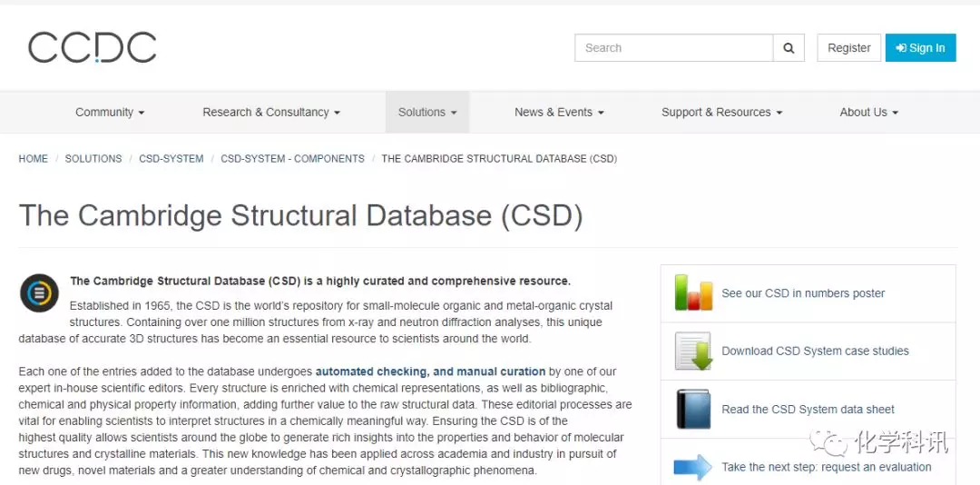Click the round CSD database icon
This screenshot has height=485, width=980.
coord(39,292)
